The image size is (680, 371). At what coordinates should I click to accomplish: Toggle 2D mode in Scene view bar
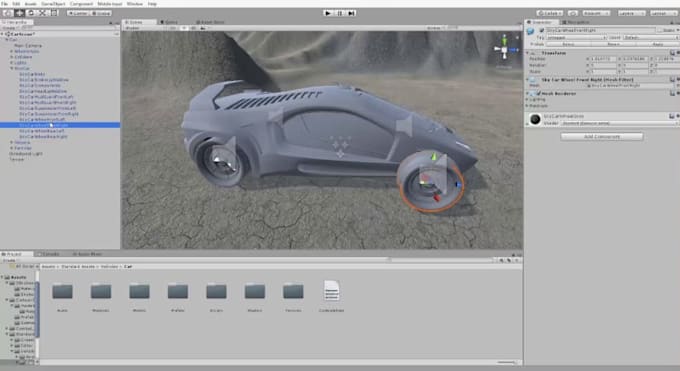173,28
